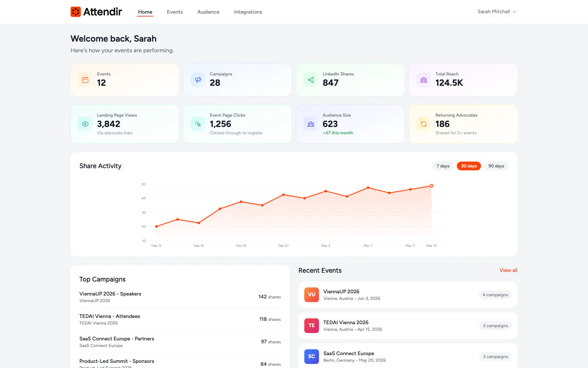This screenshot has width=588, height=368.
Task: Open the SaaS Connect Europe event card
Action: click(408, 356)
